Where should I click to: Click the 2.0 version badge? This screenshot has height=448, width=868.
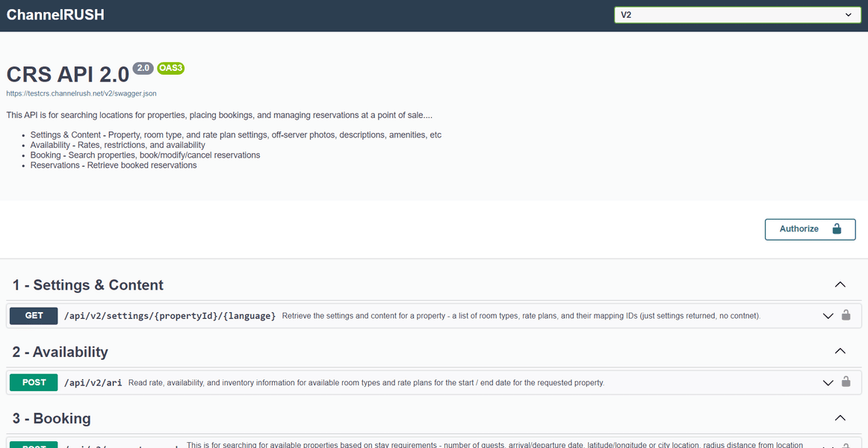143,68
